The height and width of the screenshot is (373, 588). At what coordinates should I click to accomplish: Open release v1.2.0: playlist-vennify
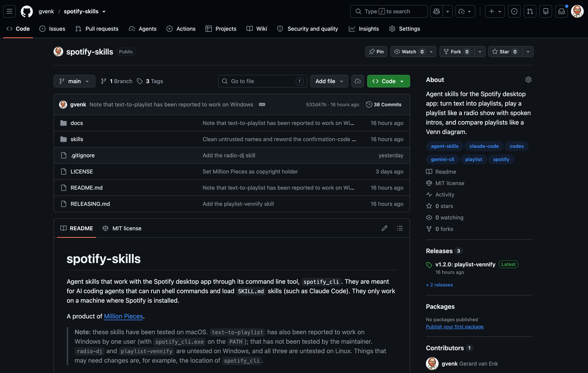click(x=465, y=264)
